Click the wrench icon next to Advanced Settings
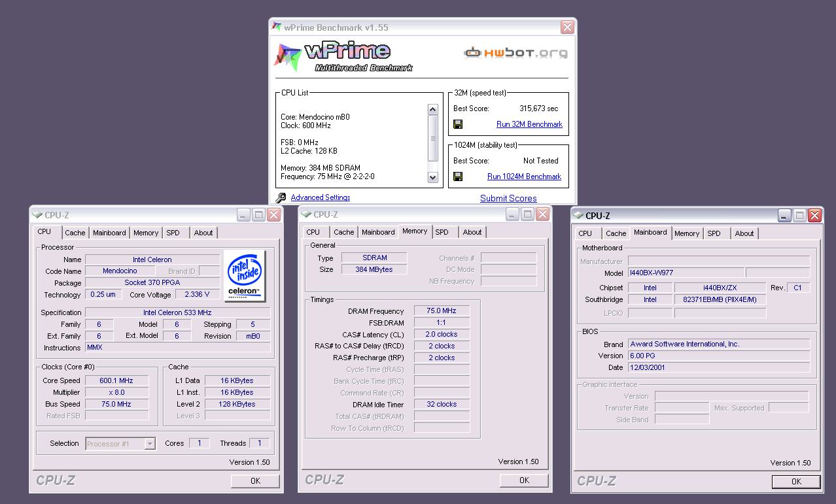The image size is (836, 504). [x=281, y=197]
